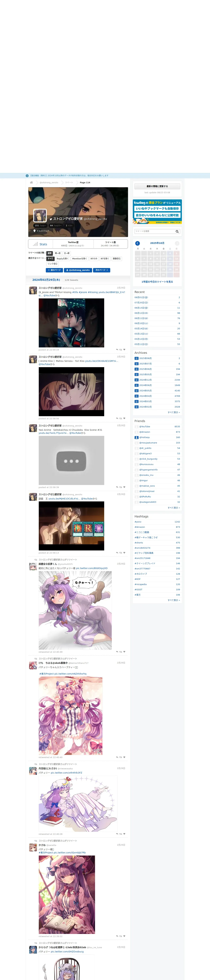Click the blue @xXstrong_zeroXx profile button
Screen dimensions: 210x980
pyautogui.click(x=78, y=270)
